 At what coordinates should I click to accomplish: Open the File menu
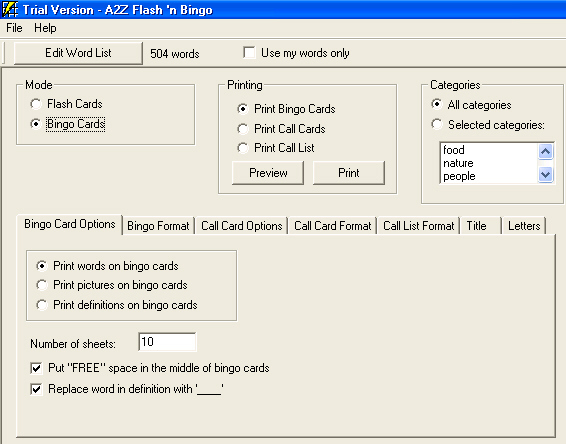coord(14,28)
